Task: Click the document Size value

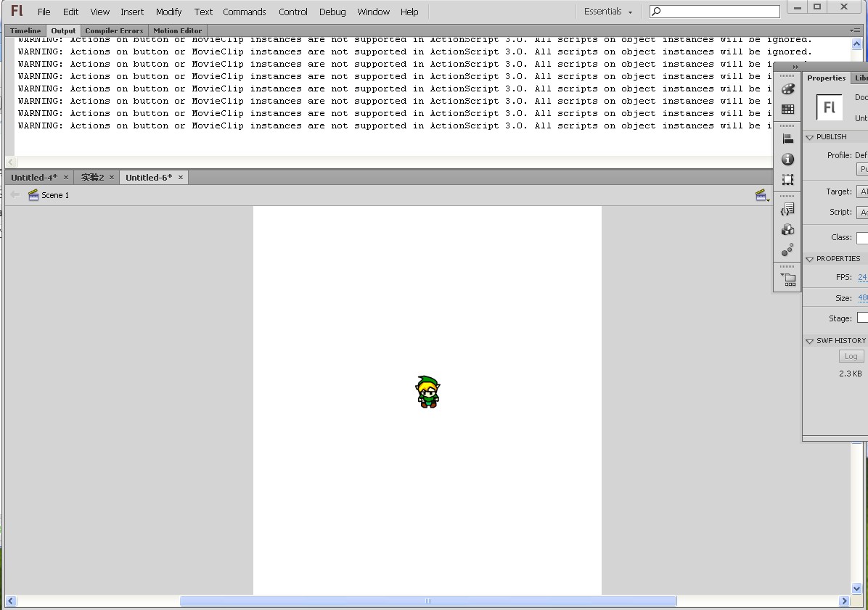Action: click(862, 297)
